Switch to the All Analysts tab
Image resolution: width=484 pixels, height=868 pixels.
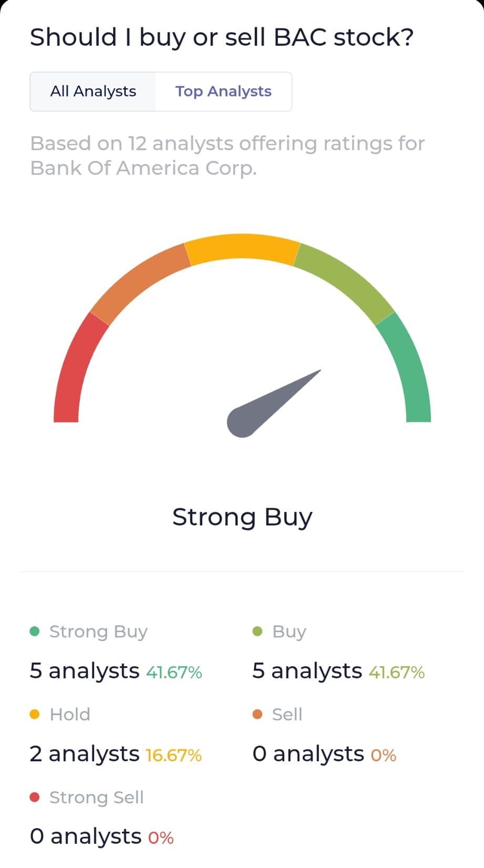[x=93, y=91]
